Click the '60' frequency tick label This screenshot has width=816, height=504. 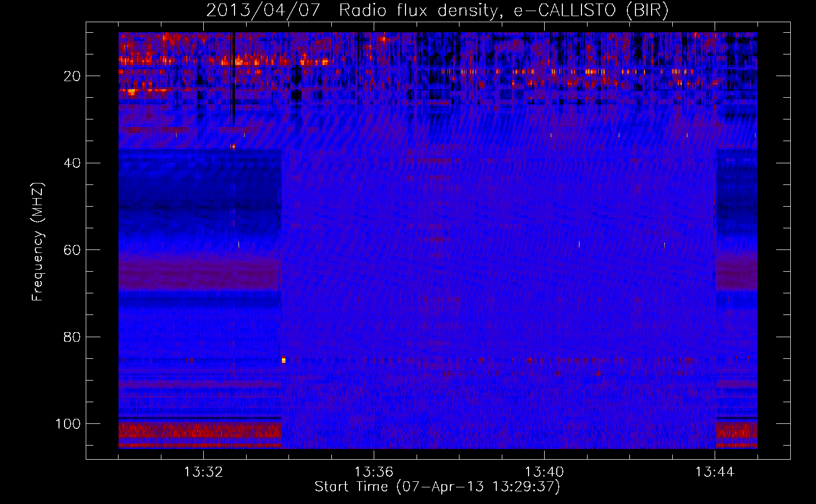72,250
